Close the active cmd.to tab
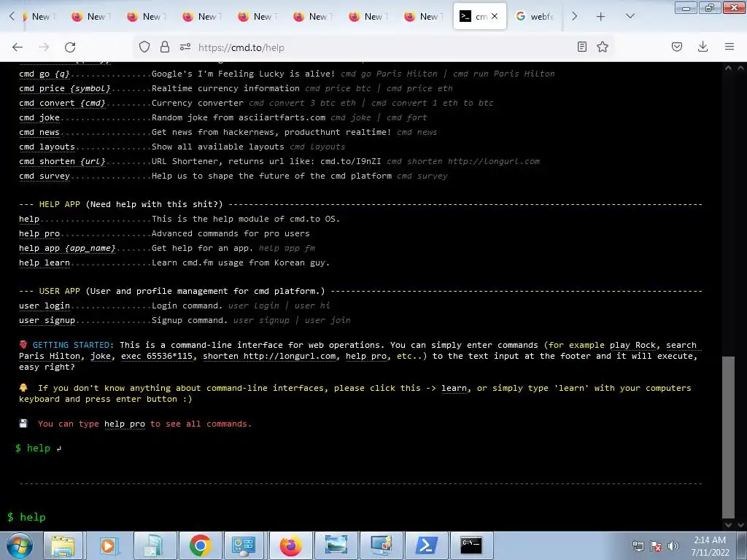The width and height of the screenshot is (747, 560). pyautogui.click(x=495, y=16)
